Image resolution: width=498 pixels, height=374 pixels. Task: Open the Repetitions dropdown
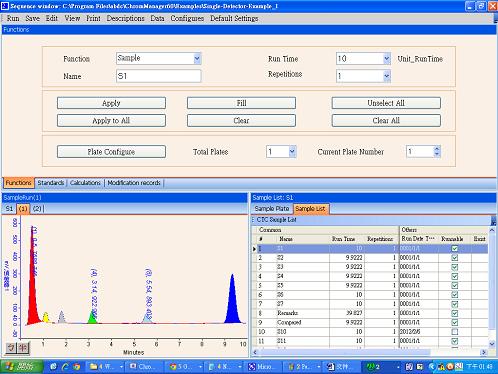[x=386, y=76]
